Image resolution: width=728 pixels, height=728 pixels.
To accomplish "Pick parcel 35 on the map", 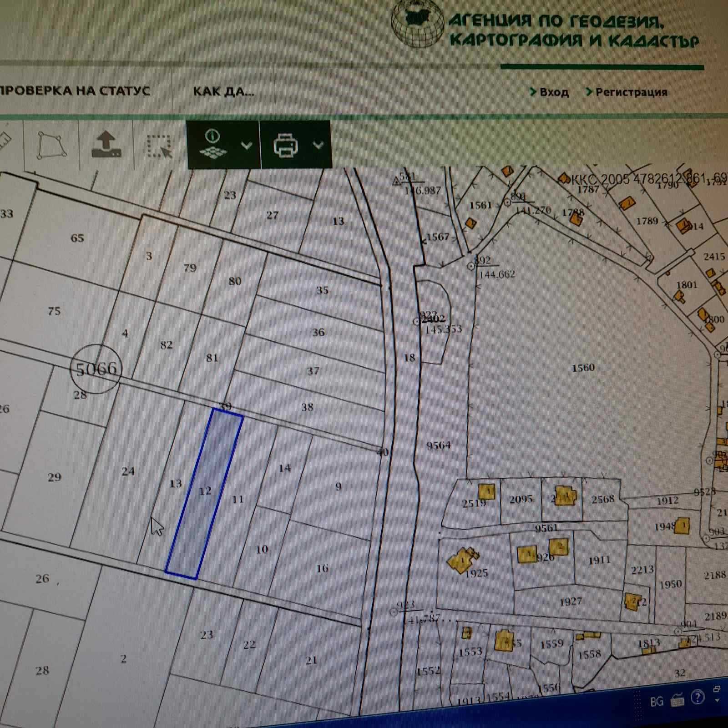I will click(x=322, y=290).
